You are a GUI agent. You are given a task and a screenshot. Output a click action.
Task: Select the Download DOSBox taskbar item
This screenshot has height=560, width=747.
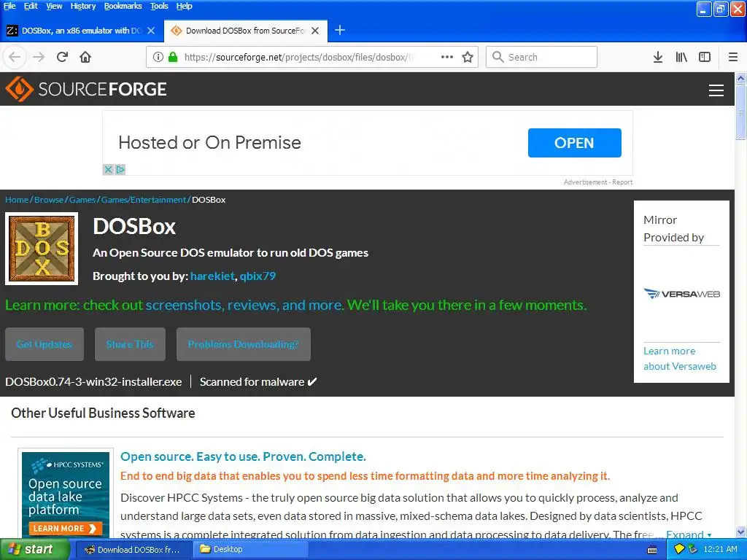[134, 550]
